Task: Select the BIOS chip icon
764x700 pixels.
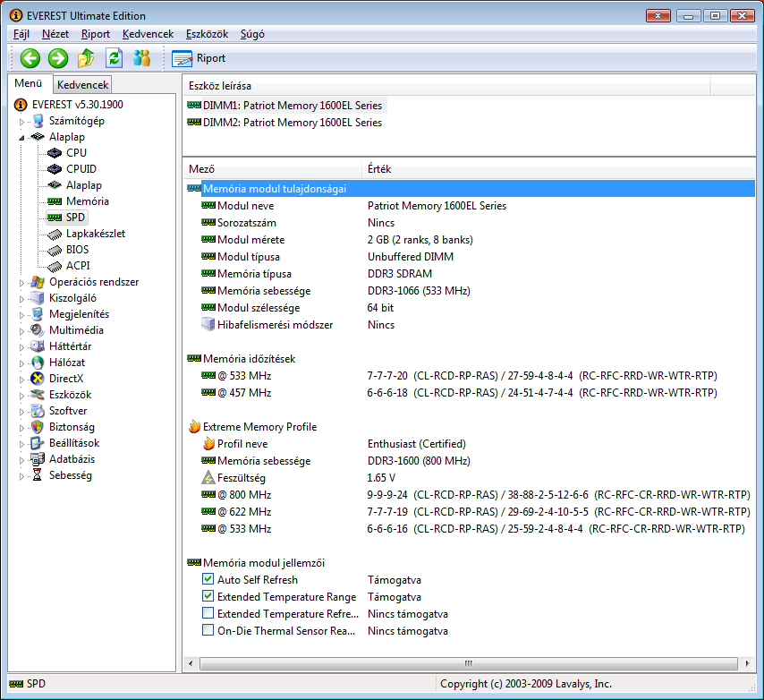Action: tap(55, 250)
